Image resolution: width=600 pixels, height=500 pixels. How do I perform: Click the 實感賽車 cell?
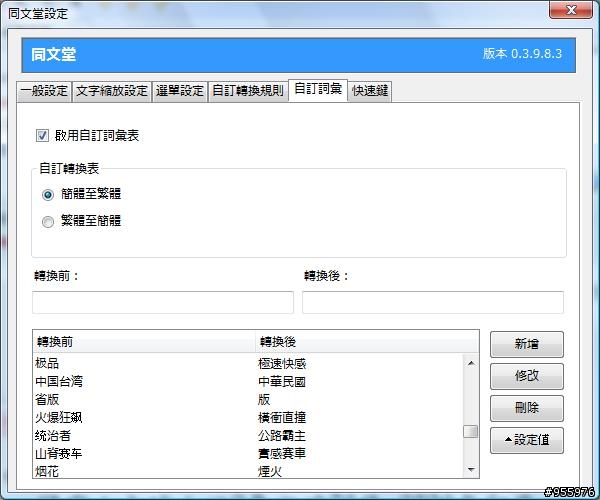point(282,454)
